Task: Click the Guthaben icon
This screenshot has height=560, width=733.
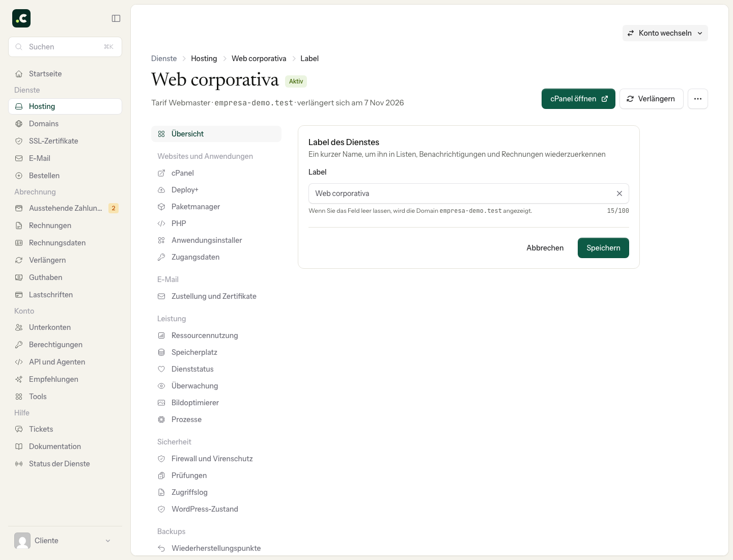Action: pyautogui.click(x=19, y=277)
